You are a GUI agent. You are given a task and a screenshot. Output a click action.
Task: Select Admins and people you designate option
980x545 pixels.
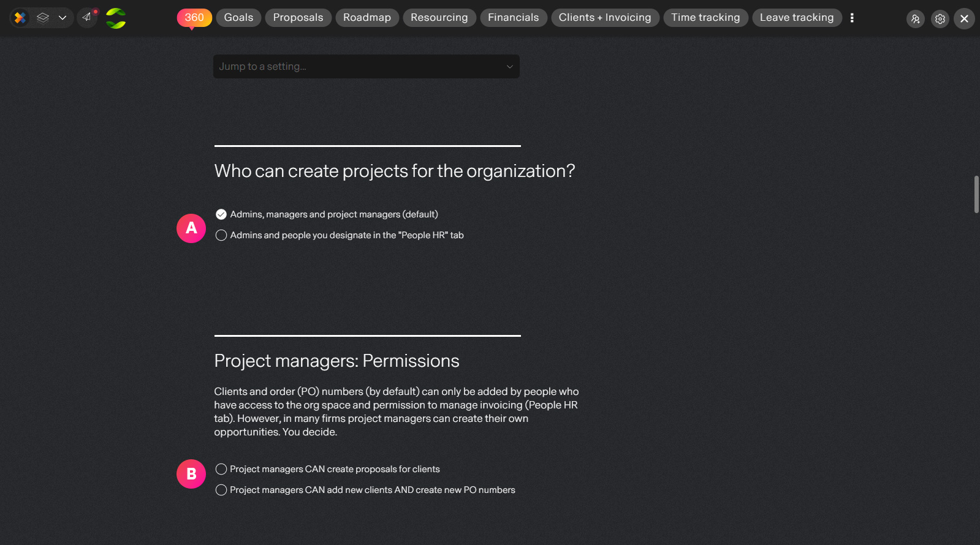point(340,235)
